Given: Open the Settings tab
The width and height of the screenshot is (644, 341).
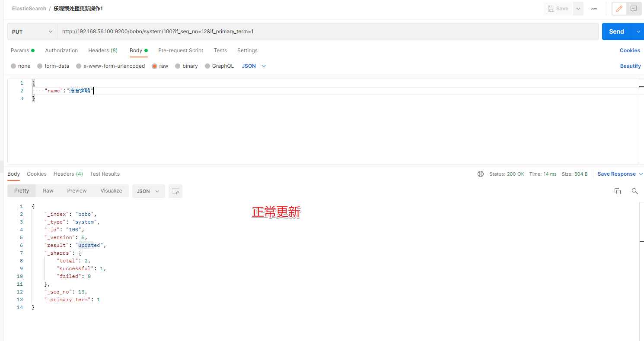Looking at the screenshot, I should point(247,51).
